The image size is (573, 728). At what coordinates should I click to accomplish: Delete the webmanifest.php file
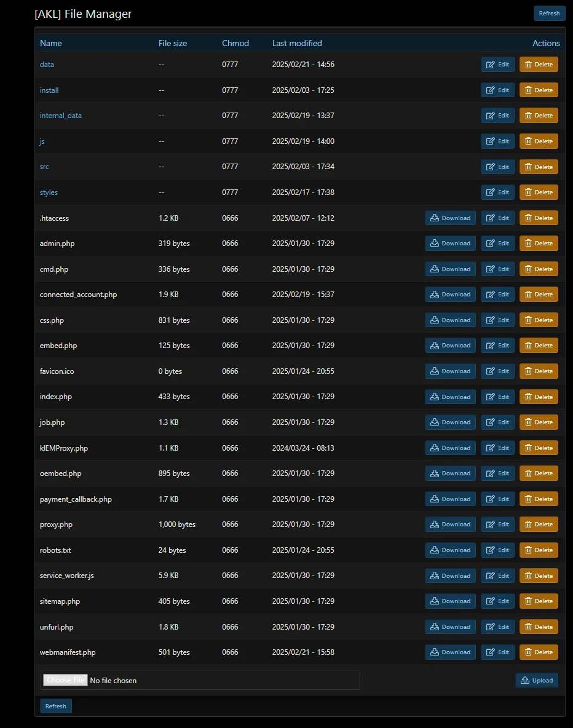coord(539,652)
